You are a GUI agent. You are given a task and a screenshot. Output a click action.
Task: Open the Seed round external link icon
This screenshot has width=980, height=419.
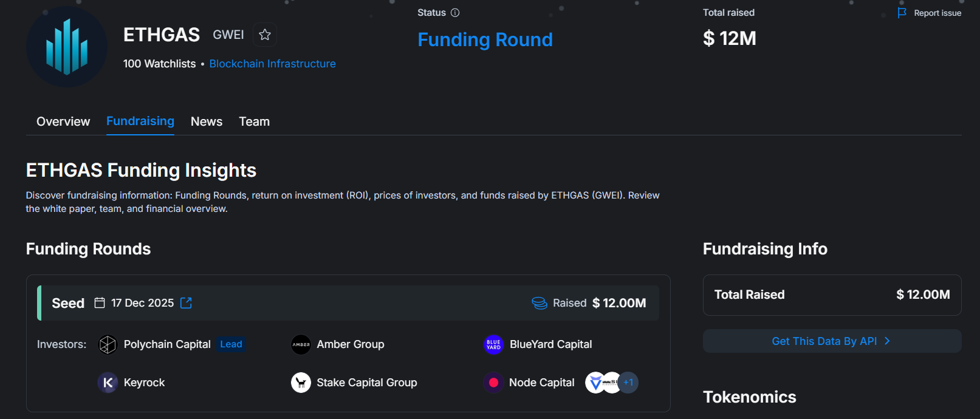tap(187, 303)
